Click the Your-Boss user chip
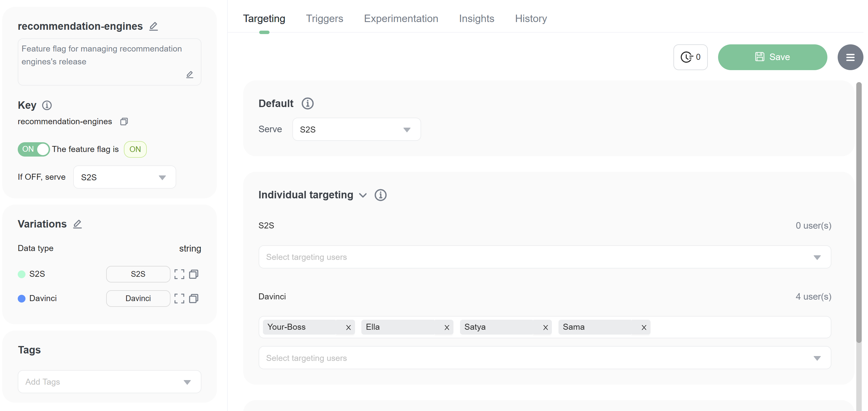The width and height of the screenshot is (868, 411). [309, 327]
